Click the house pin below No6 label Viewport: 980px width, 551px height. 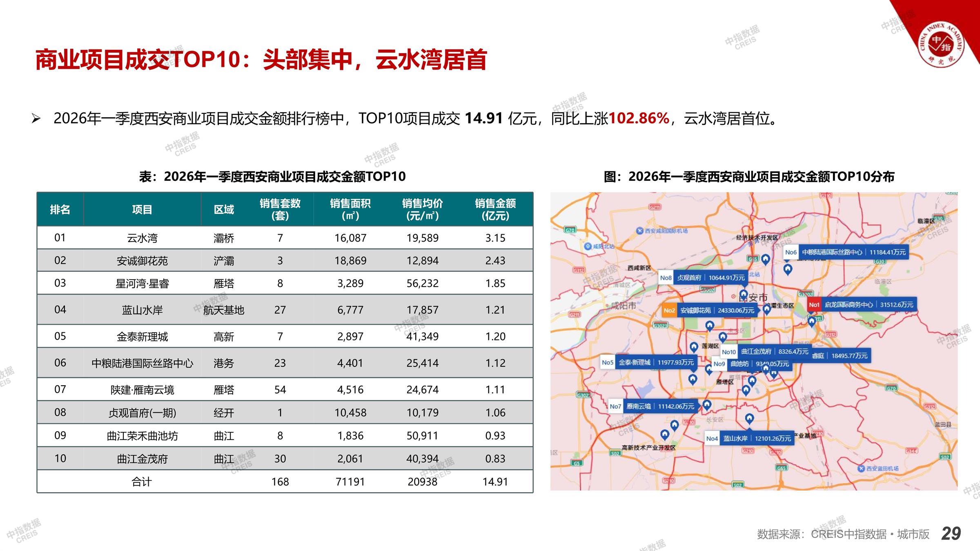point(788,269)
